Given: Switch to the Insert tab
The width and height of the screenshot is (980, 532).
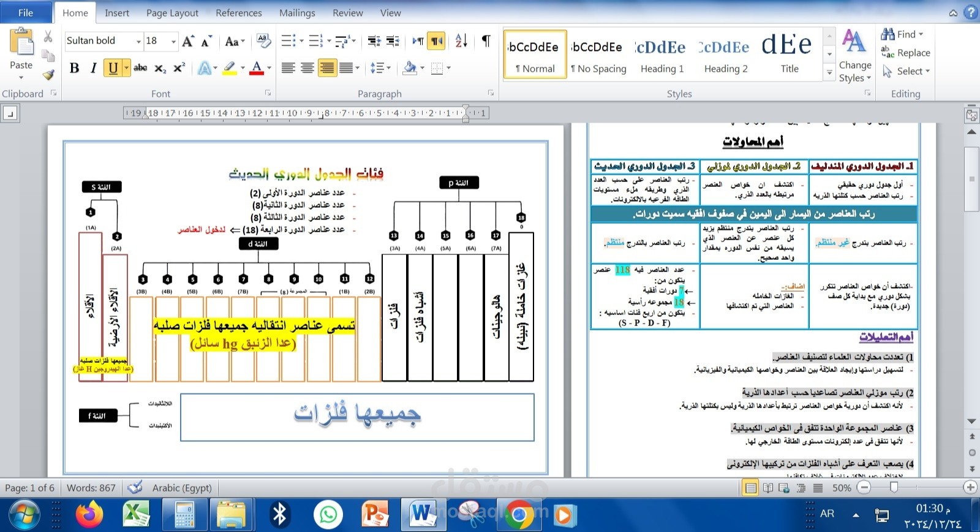Looking at the screenshot, I should 116,13.
